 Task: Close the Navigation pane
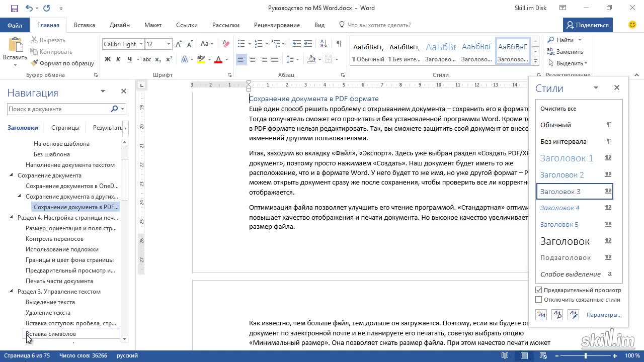pos(123,91)
